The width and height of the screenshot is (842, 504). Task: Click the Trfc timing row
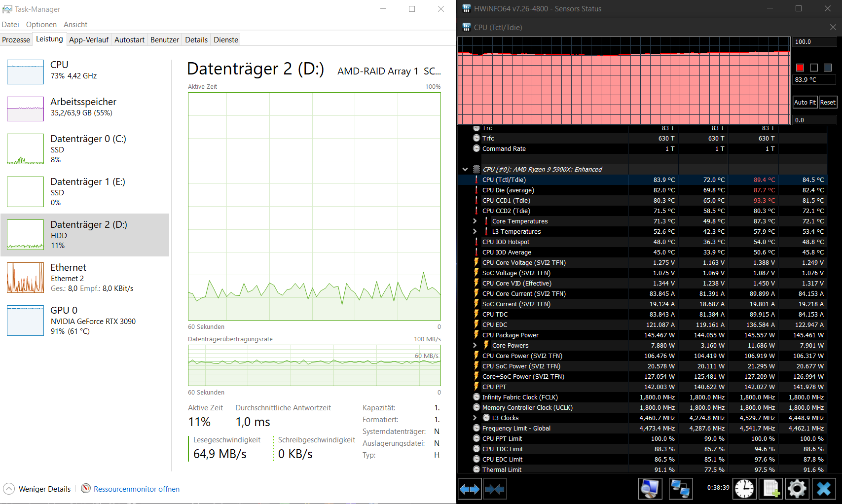click(642, 138)
